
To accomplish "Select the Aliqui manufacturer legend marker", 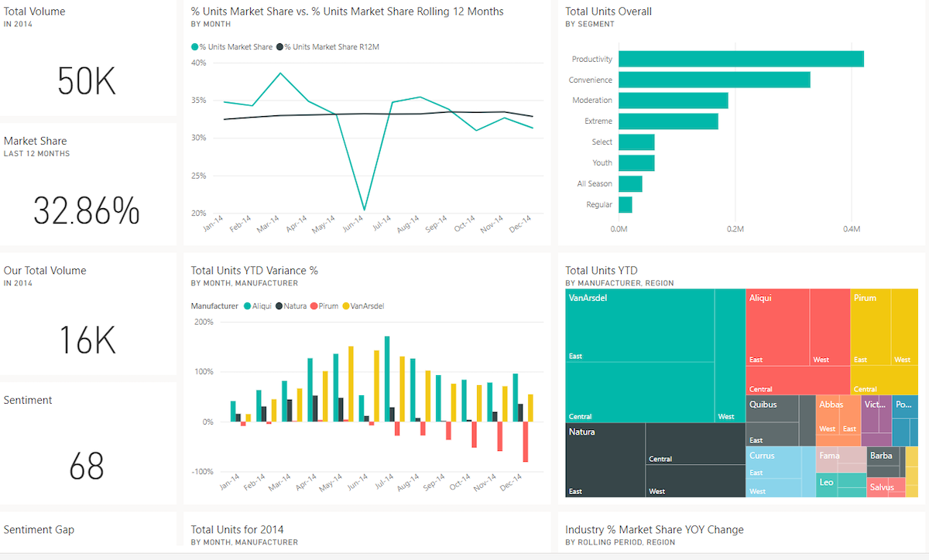I will (x=248, y=306).
